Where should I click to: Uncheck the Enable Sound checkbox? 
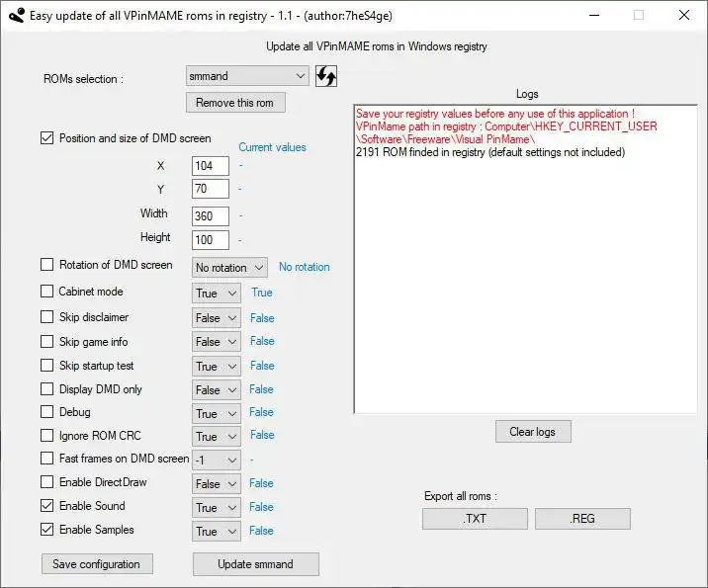coord(46,505)
